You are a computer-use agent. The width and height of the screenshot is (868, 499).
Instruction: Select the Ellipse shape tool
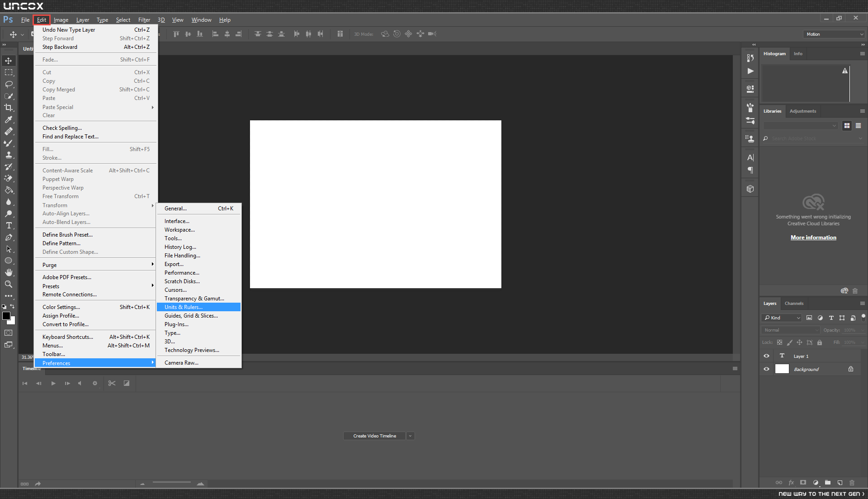pyautogui.click(x=9, y=261)
